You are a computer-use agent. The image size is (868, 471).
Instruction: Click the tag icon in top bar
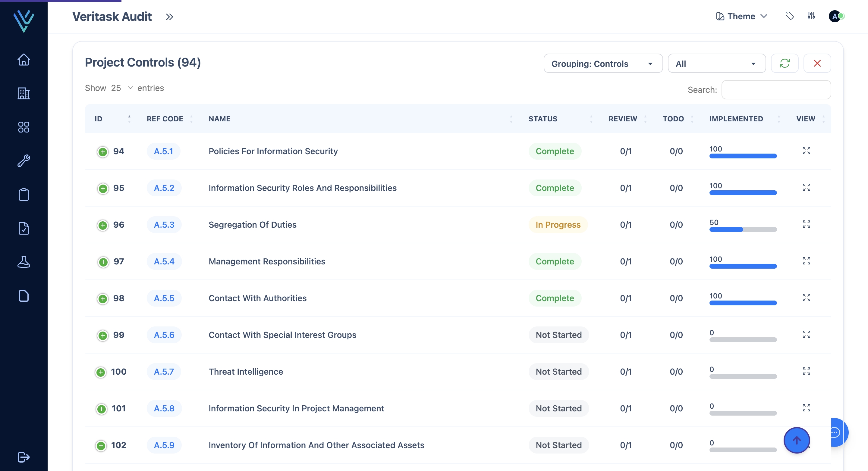790,16
